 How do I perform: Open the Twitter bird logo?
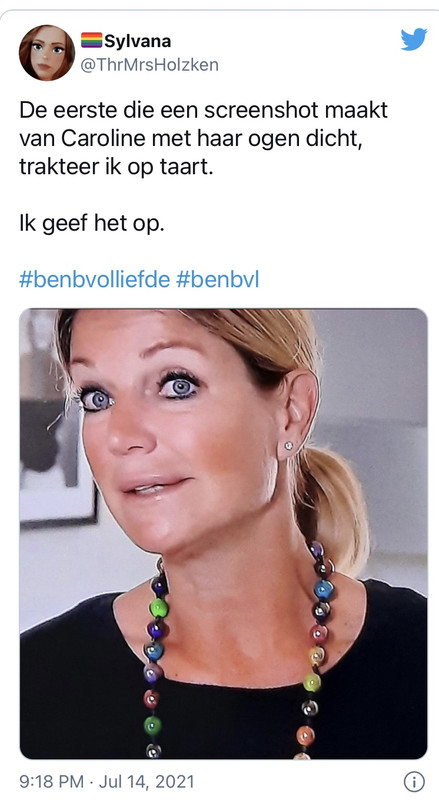(x=413, y=39)
